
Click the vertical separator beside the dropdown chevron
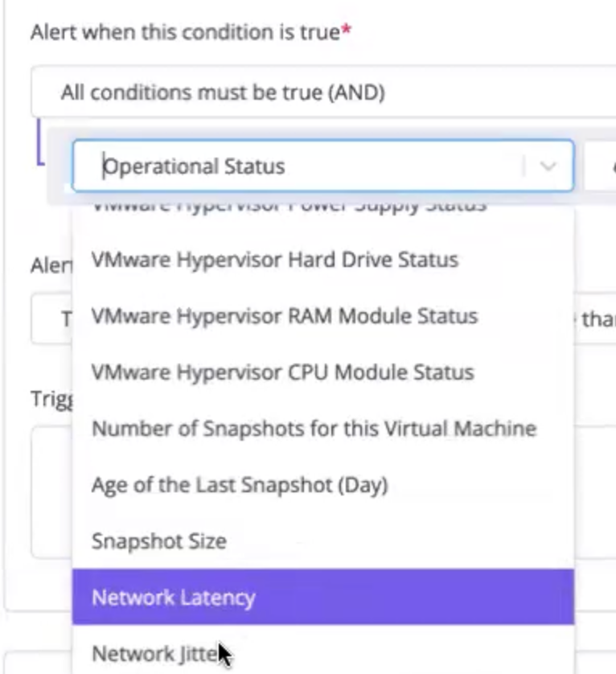click(x=524, y=166)
